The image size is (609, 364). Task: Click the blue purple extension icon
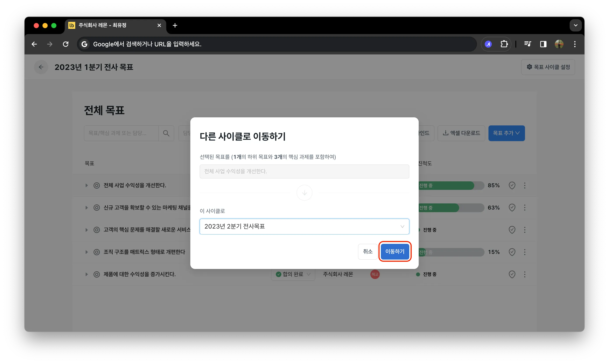(488, 44)
